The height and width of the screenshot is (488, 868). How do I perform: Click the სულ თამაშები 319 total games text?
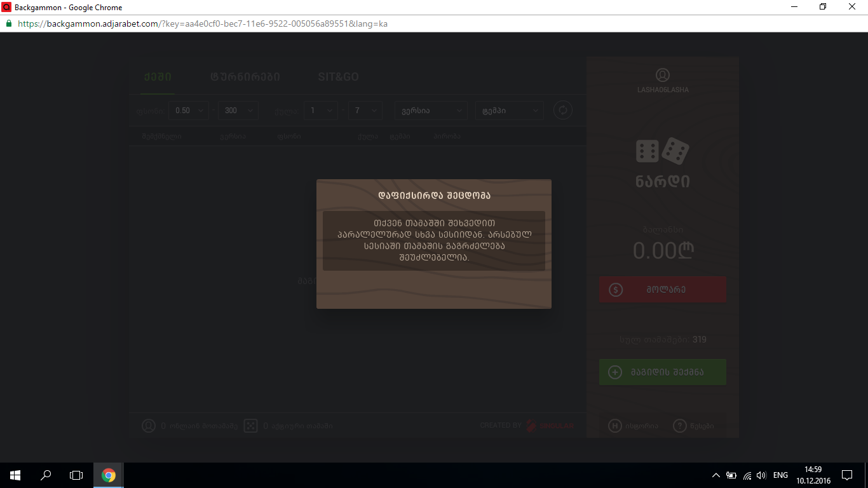tap(663, 339)
